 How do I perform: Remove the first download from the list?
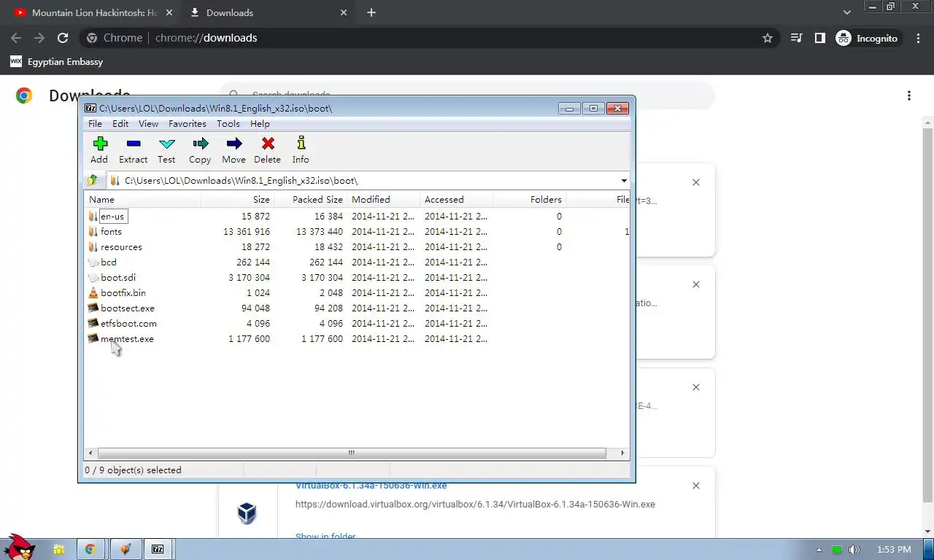[x=696, y=182]
